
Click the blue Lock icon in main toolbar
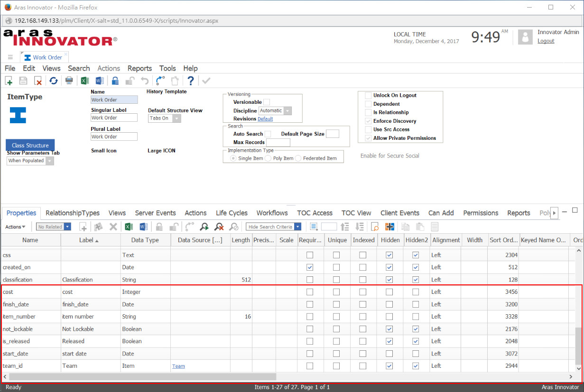click(115, 81)
